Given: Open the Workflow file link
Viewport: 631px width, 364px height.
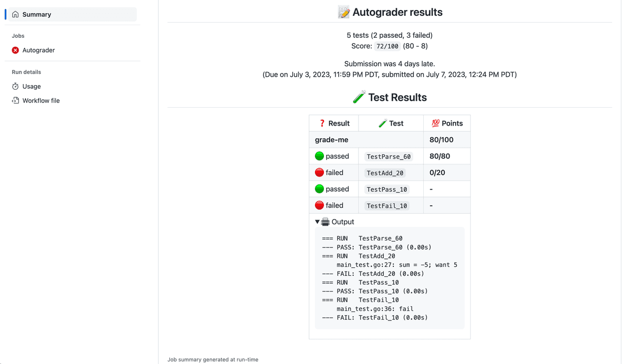Looking at the screenshot, I should tap(41, 101).
